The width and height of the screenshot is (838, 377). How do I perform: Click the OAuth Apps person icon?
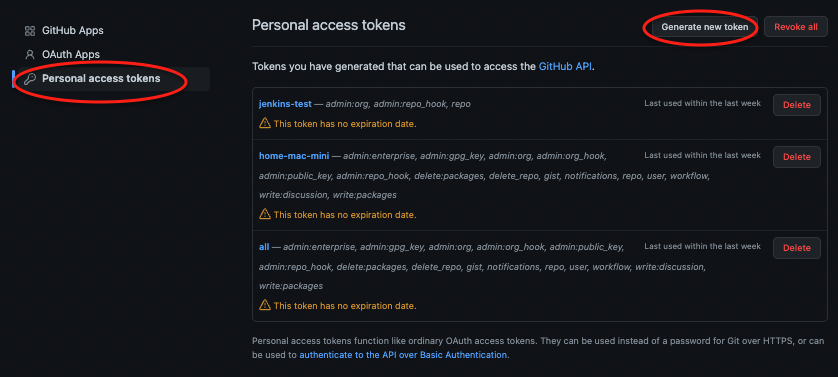pyautogui.click(x=30, y=55)
